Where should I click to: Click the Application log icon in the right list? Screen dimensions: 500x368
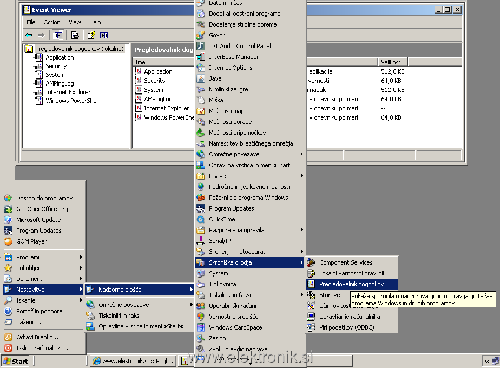pyautogui.click(x=138, y=71)
